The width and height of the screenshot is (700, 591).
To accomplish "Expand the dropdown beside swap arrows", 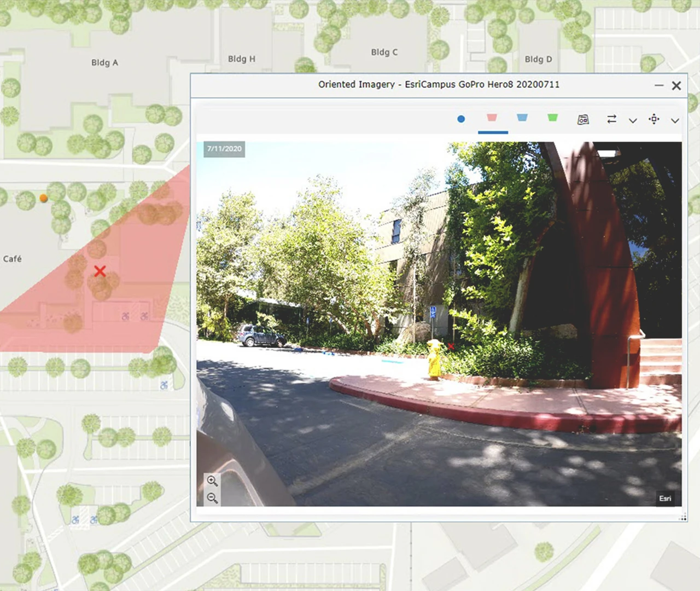I will (x=633, y=120).
